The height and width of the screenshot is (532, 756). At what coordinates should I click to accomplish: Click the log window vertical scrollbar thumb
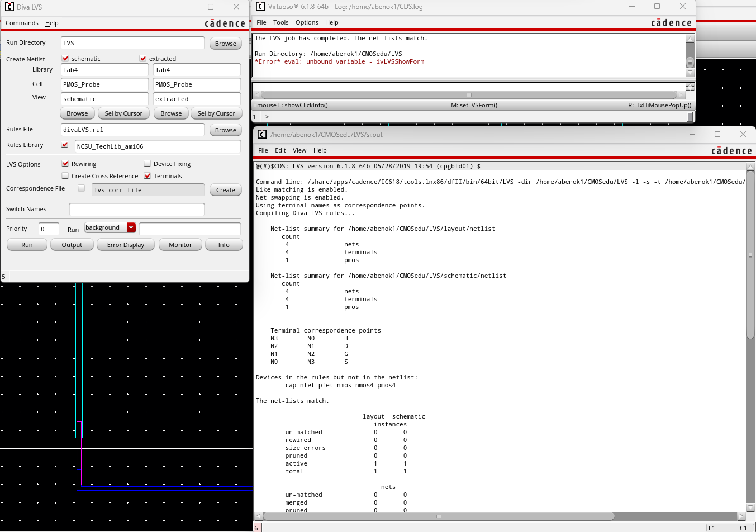click(690, 62)
